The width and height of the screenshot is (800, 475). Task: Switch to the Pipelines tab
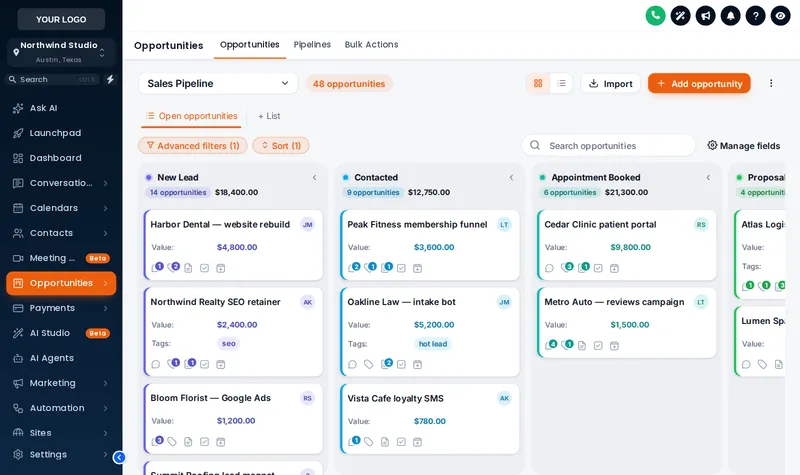point(312,45)
